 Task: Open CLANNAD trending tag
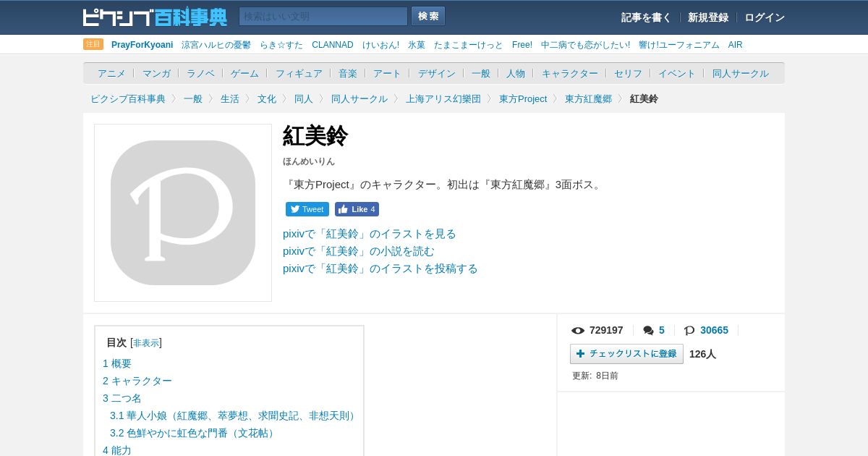point(333,45)
